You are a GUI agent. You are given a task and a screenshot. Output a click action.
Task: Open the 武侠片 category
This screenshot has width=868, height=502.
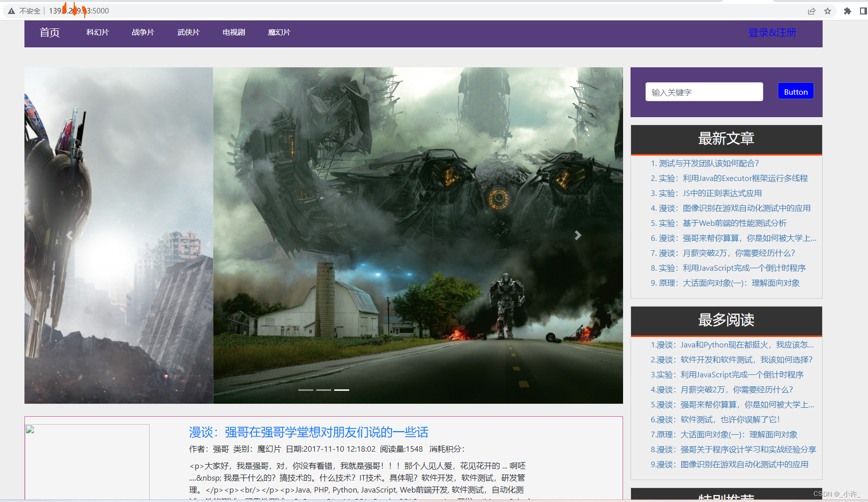click(189, 32)
